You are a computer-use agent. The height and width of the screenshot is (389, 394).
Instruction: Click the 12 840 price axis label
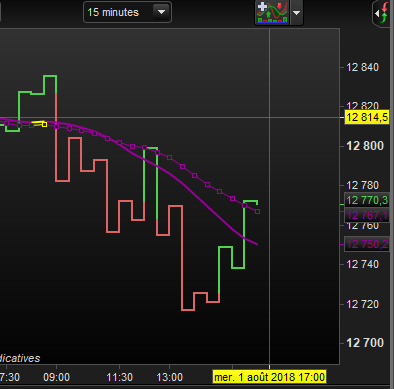pyautogui.click(x=362, y=67)
